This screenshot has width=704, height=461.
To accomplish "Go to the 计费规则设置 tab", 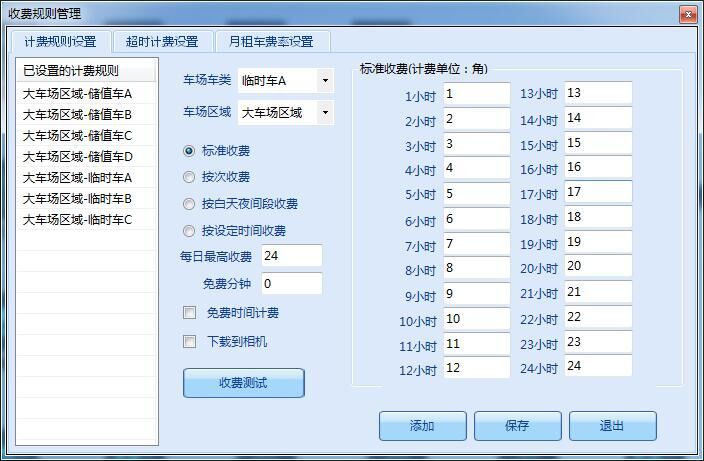I will pos(60,41).
